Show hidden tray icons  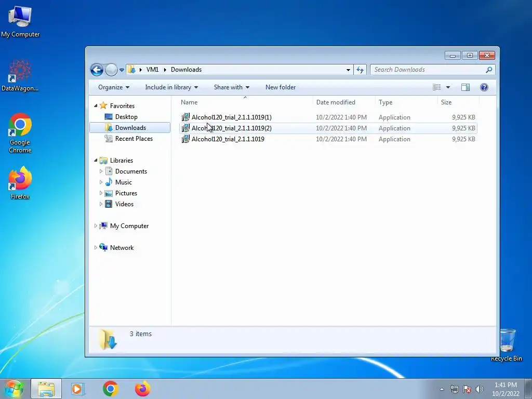(442, 389)
